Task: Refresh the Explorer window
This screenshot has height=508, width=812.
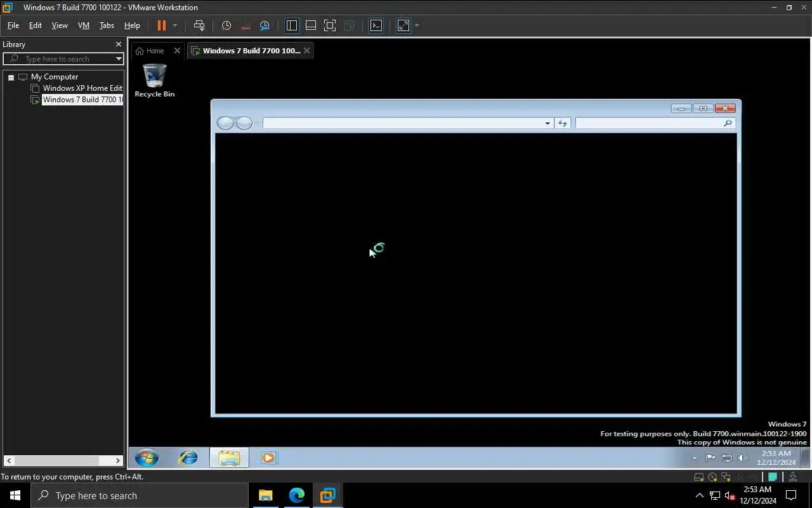Action: point(562,123)
